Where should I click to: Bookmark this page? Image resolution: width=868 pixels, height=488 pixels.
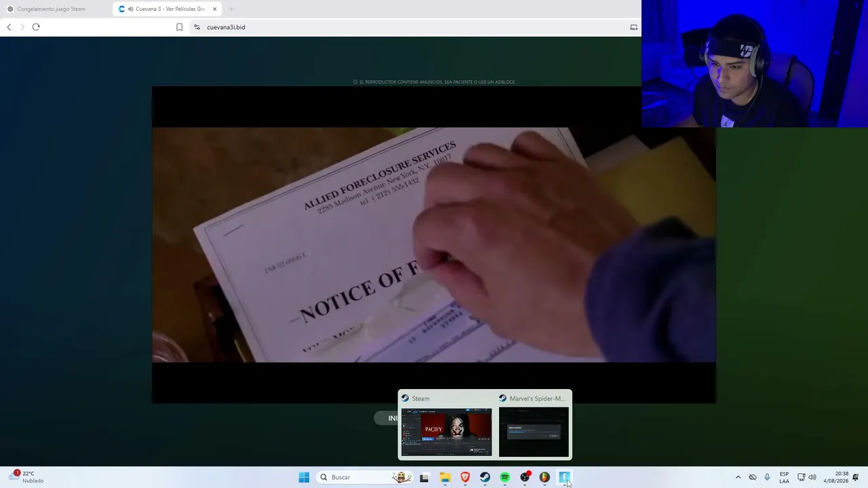click(x=179, y=27)
